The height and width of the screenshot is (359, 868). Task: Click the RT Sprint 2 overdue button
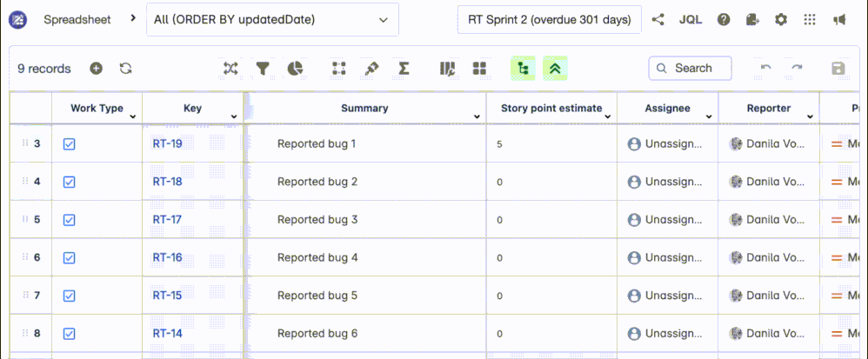tap(549, 20)
